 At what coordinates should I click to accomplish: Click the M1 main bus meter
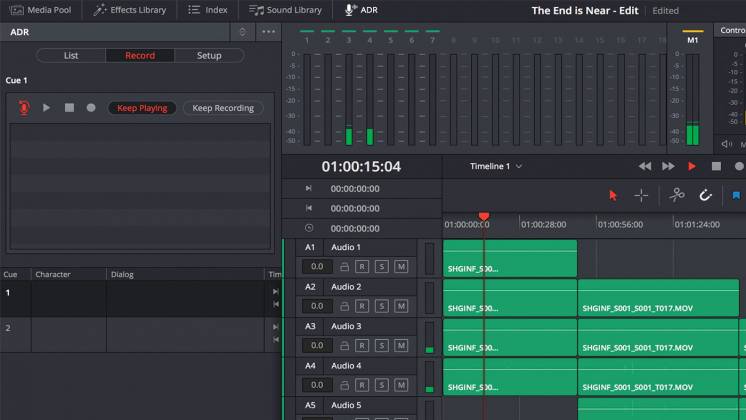point(692,99)
